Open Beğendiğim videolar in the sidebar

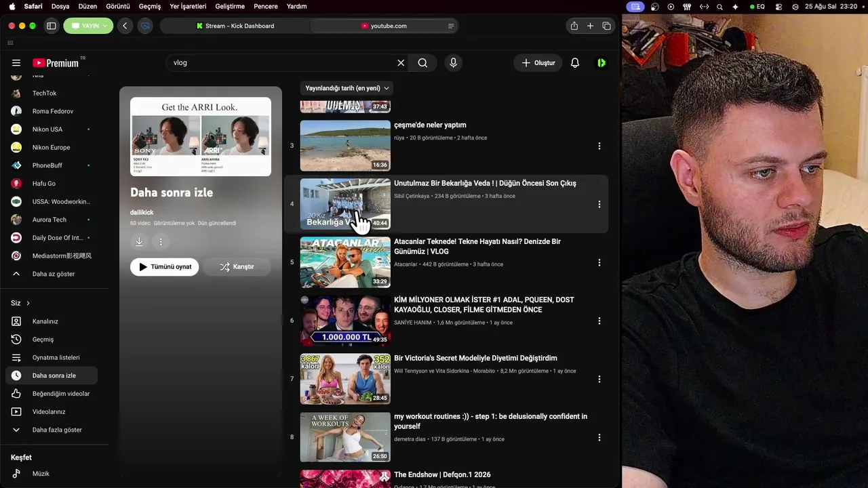click(52, 394)
